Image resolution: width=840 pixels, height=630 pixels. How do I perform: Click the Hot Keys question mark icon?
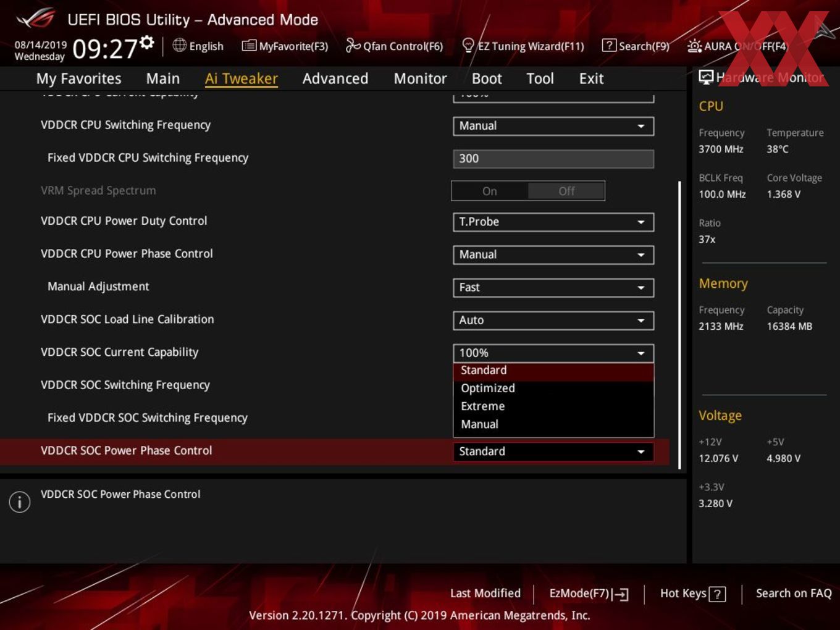click(717, 594)
